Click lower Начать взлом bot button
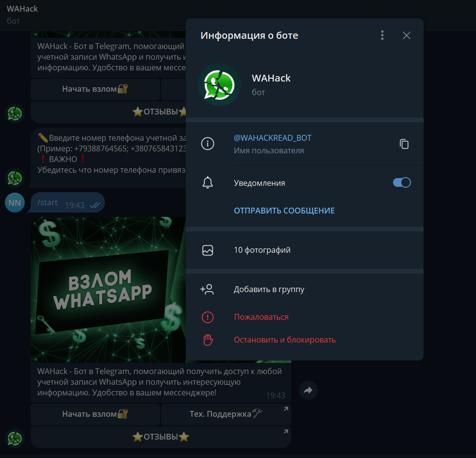 95,414
